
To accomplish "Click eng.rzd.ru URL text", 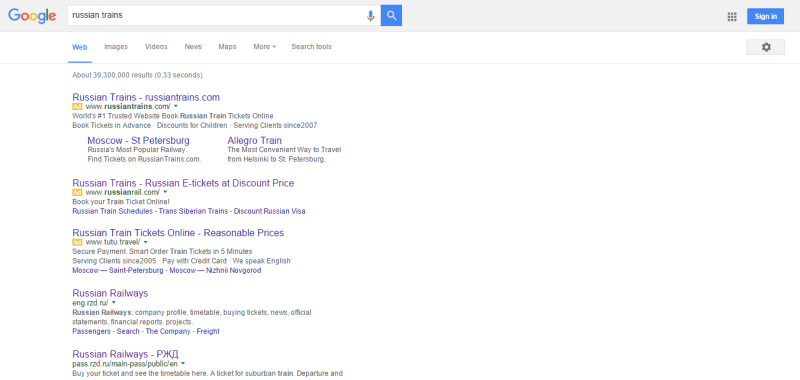I will click(90, 302).
